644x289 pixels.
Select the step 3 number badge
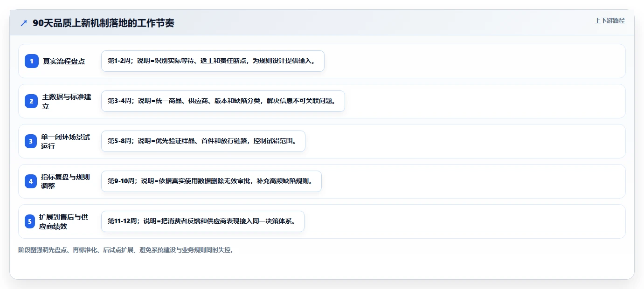[31, 141]
